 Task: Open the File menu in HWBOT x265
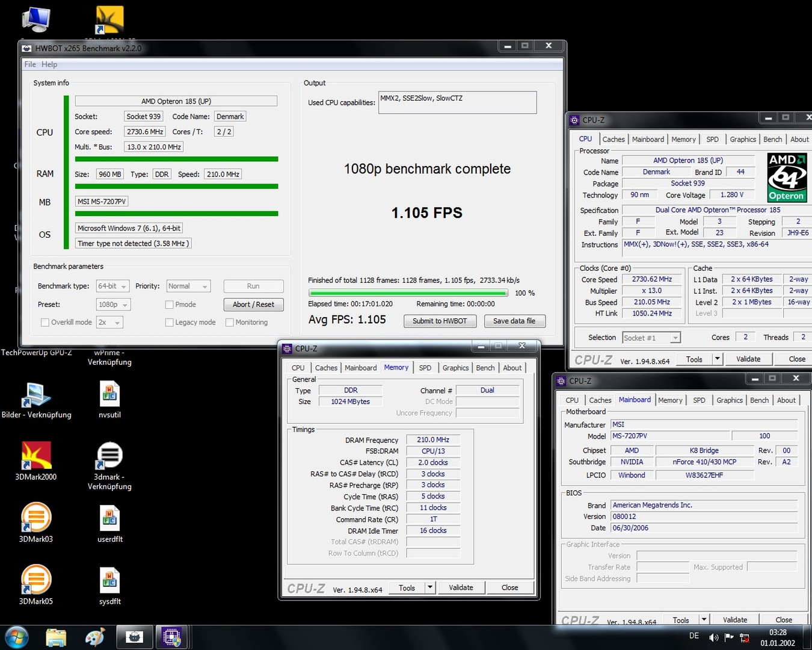(30, 64)
